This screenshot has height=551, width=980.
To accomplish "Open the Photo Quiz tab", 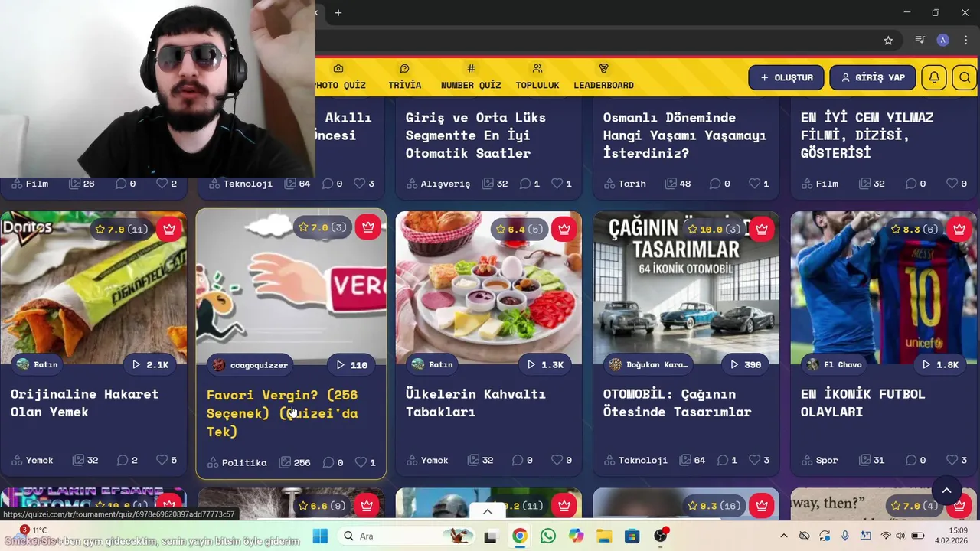I will (341, 77).
